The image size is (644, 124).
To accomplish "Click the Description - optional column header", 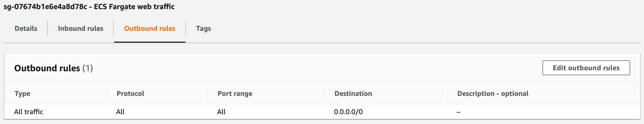I will click(x=492, y=94).
